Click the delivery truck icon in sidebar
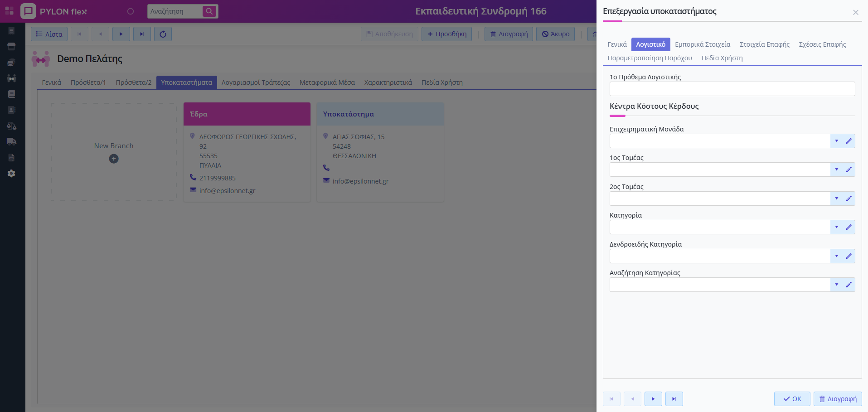The height and width of the screenshot is (412, 868). (11, 141)
